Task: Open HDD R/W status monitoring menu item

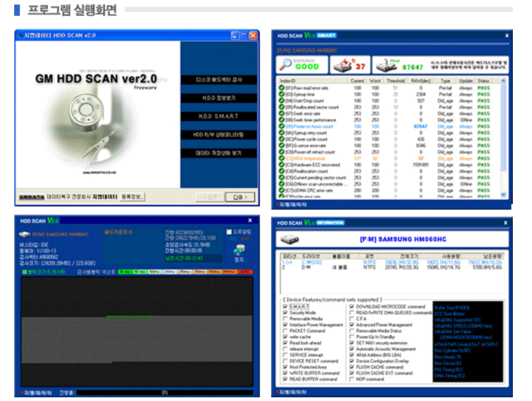Action: click(x=219, y=134)
